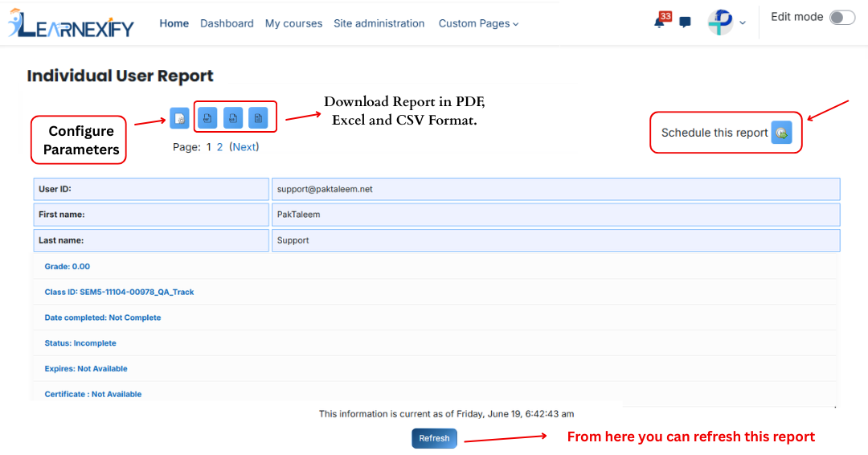Download the report as Excel XLS
The image size is (868, 455).
tap(233, 118)
